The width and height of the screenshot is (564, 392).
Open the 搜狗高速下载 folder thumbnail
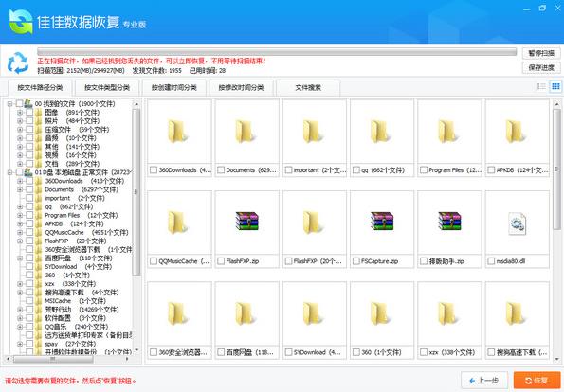516,314
